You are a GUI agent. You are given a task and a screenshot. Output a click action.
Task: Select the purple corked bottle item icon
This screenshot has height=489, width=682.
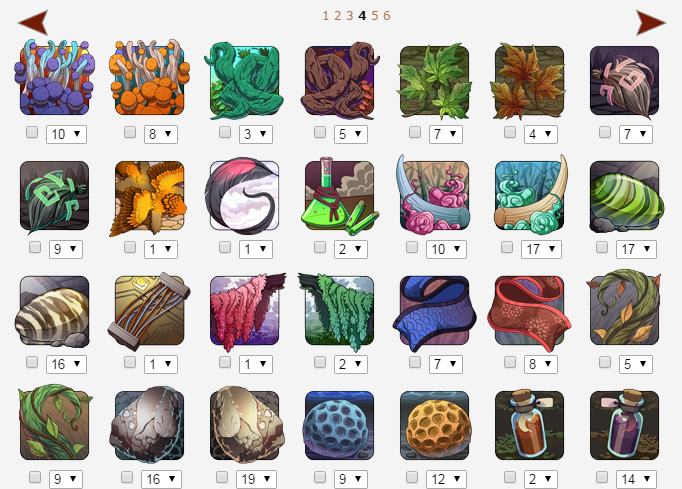click(625, 425)
